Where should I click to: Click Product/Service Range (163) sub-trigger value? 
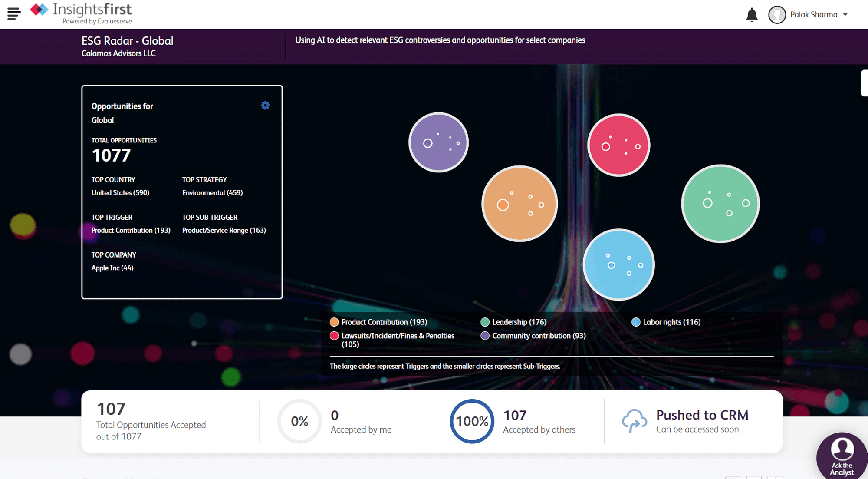pyautogui.click(x=224, y=230)
